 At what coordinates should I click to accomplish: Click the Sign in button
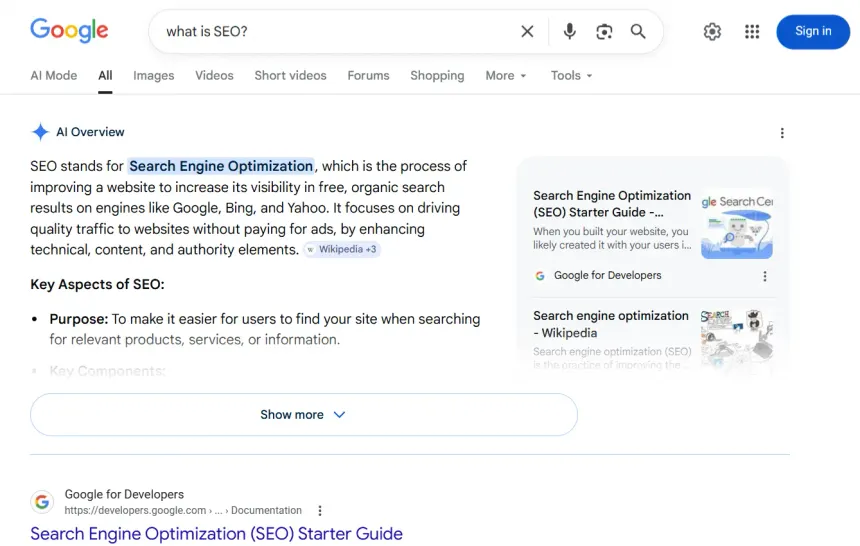[813, 32]
